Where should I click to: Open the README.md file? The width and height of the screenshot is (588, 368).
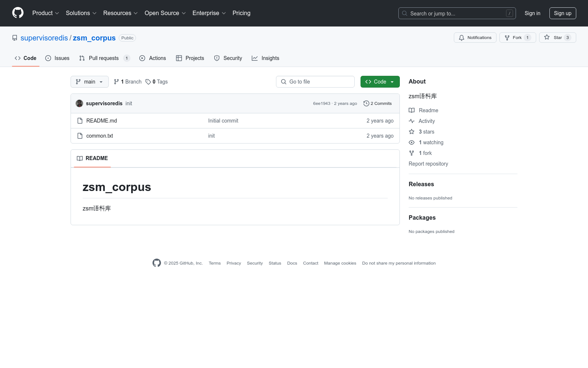tap(101, 121)
